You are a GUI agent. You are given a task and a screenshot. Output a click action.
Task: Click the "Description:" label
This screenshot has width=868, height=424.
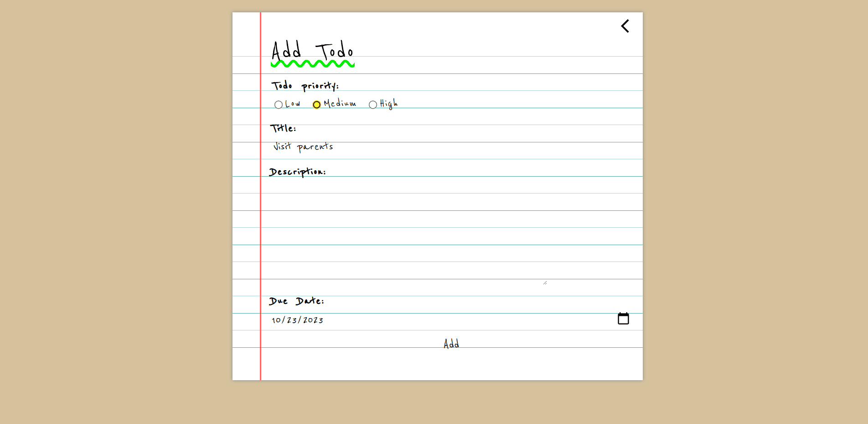coord(297,172)
